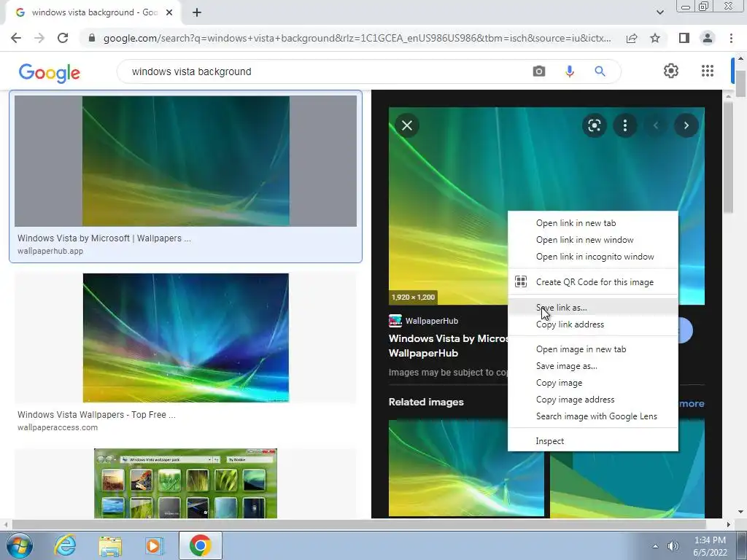Viewport: 747px width, 560px height.
Task: Open preview image more options menu
Action: 624,125
